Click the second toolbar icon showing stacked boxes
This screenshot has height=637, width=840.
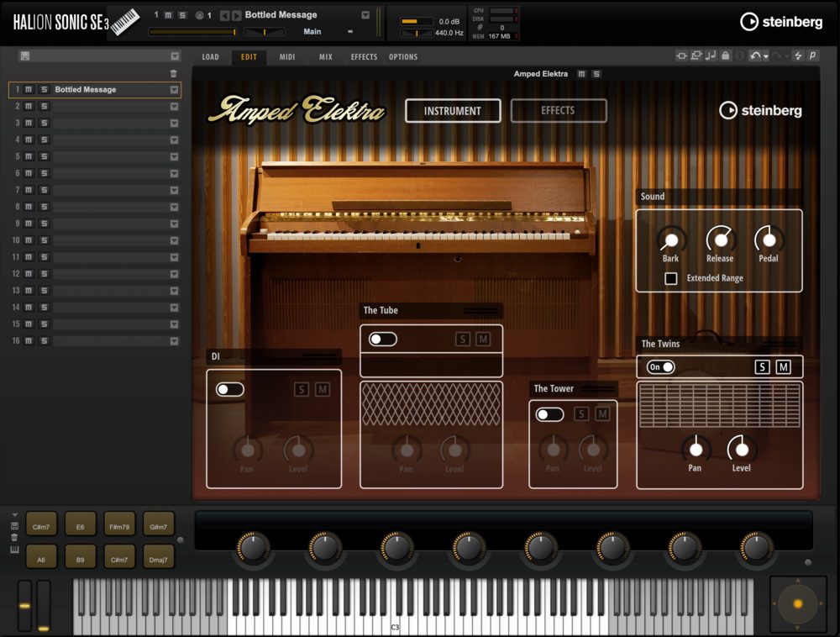coord(696,55)
